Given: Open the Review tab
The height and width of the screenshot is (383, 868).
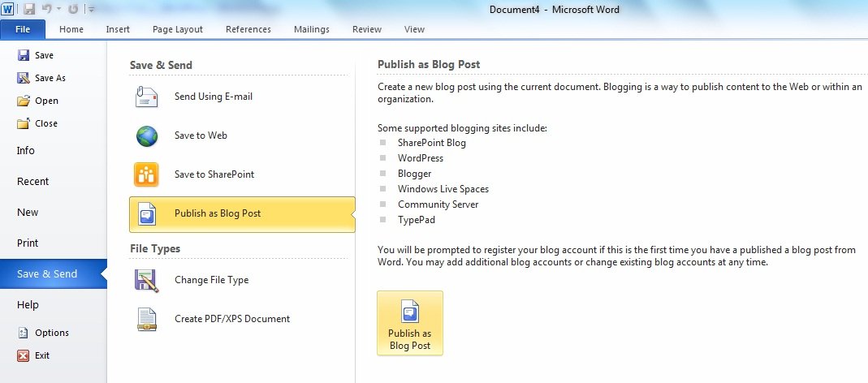Looking at the screenshot, I should click(367, 29).
